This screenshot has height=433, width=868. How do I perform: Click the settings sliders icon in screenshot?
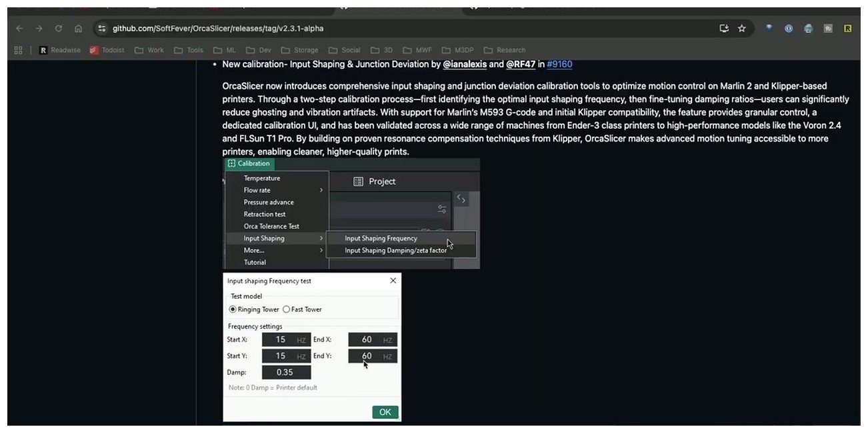[x=442, y=209]
